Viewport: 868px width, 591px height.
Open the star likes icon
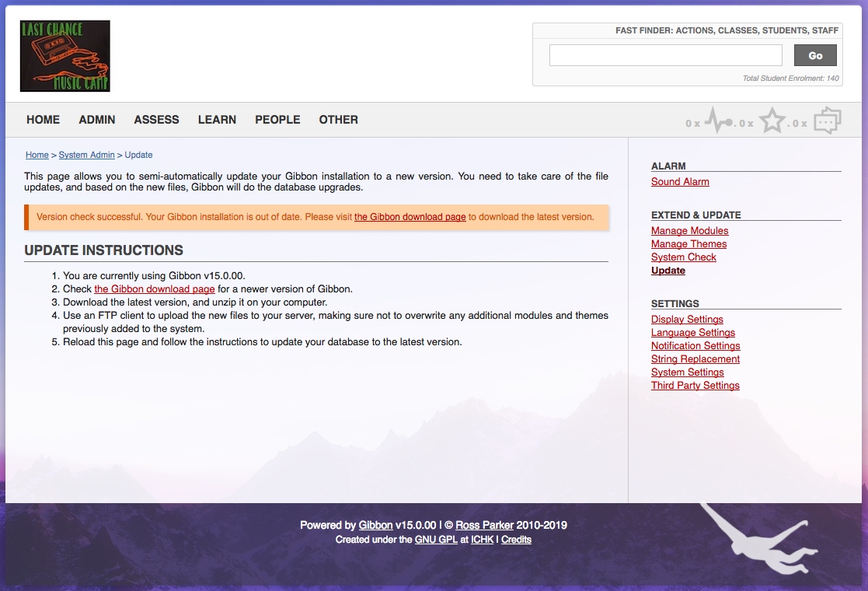772,121
